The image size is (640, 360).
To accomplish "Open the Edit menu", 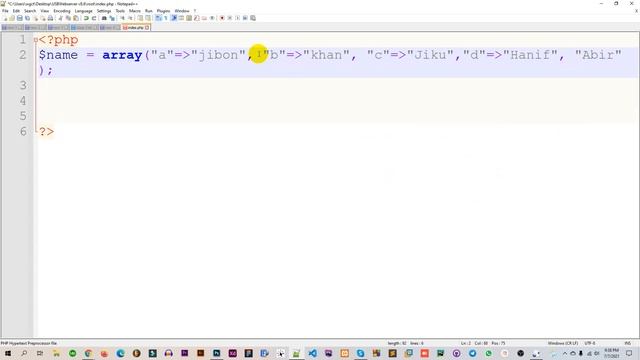I will click(x=16, y=11).
